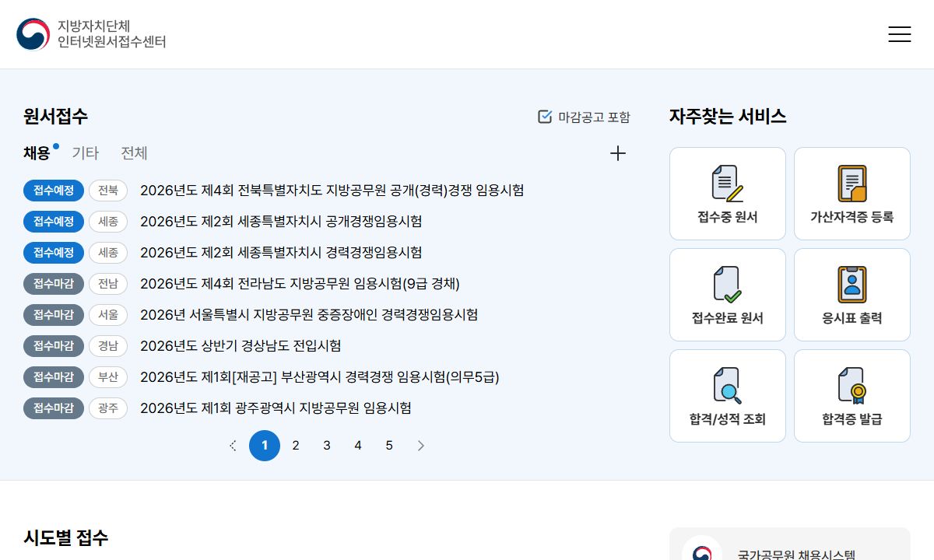Click the 지방자치단체 인터넷원서접수센터 site title

coord(111,34)
